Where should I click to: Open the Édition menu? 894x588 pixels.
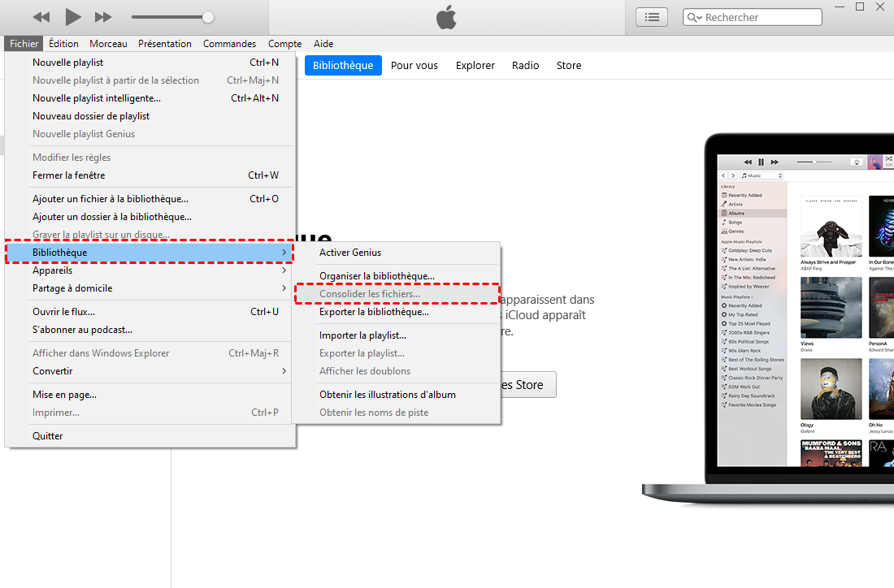[x=63, y=44]
